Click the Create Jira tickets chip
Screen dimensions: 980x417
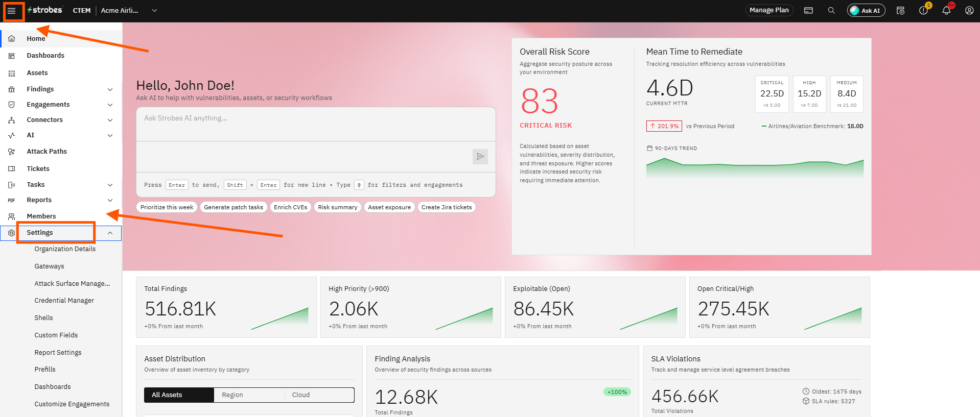[x=447, y=207]
